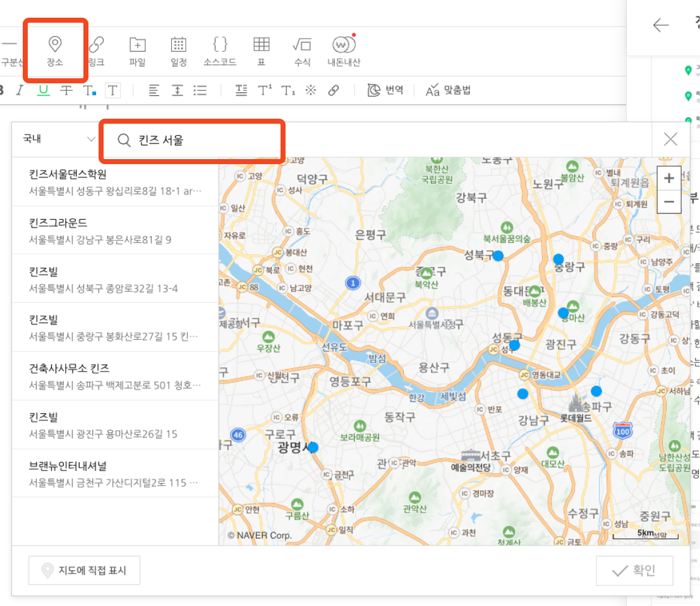Screen dimensions: 700x606
Task: Toggle italic text formatting
Action: click(x=20, y=90)
